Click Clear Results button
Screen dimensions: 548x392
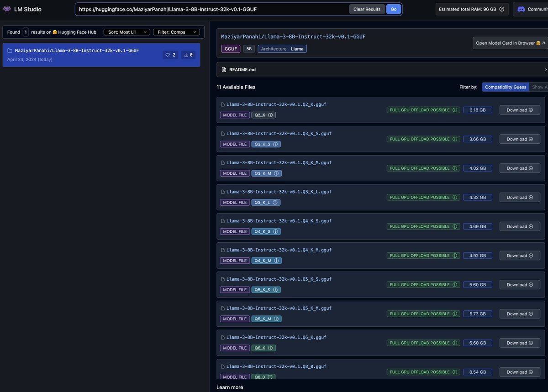(x=367, y=9)
